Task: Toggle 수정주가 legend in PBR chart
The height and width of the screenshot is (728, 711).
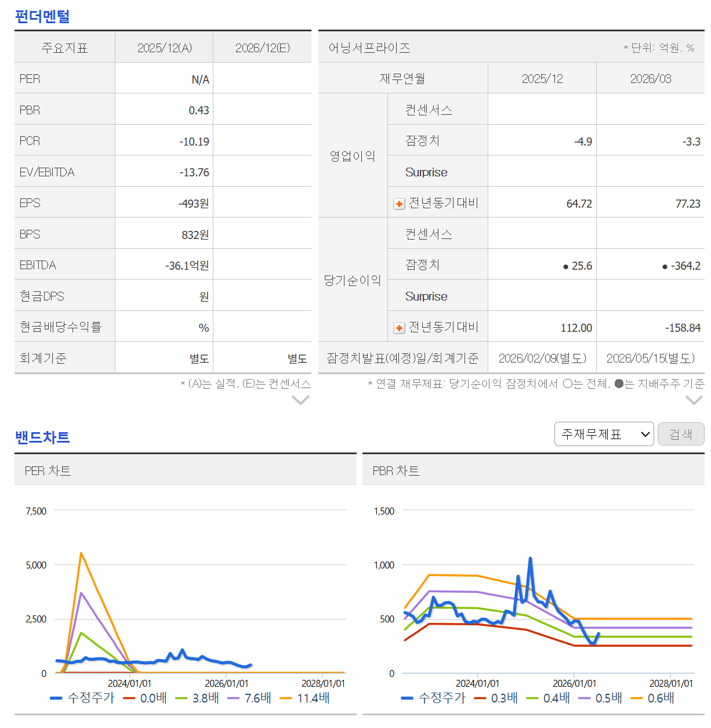Action: click(x=433, y=698)
